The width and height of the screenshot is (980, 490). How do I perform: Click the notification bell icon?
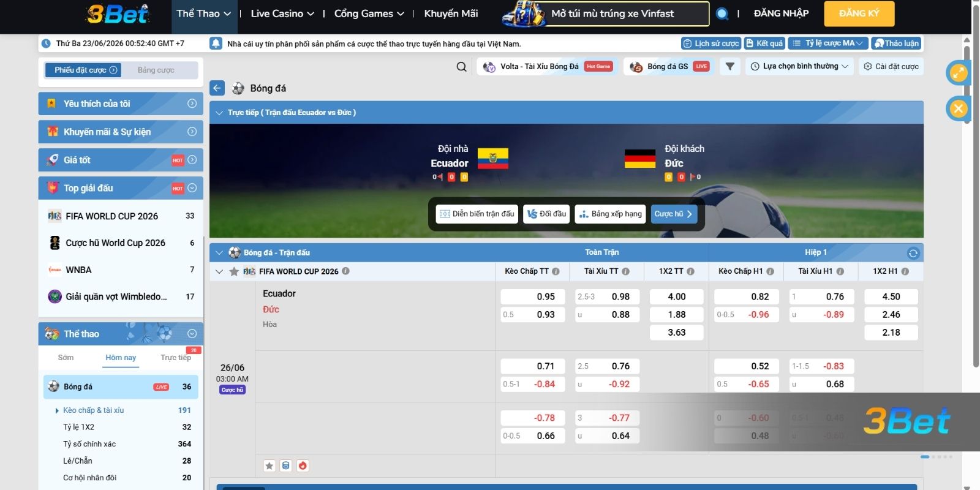216,43
